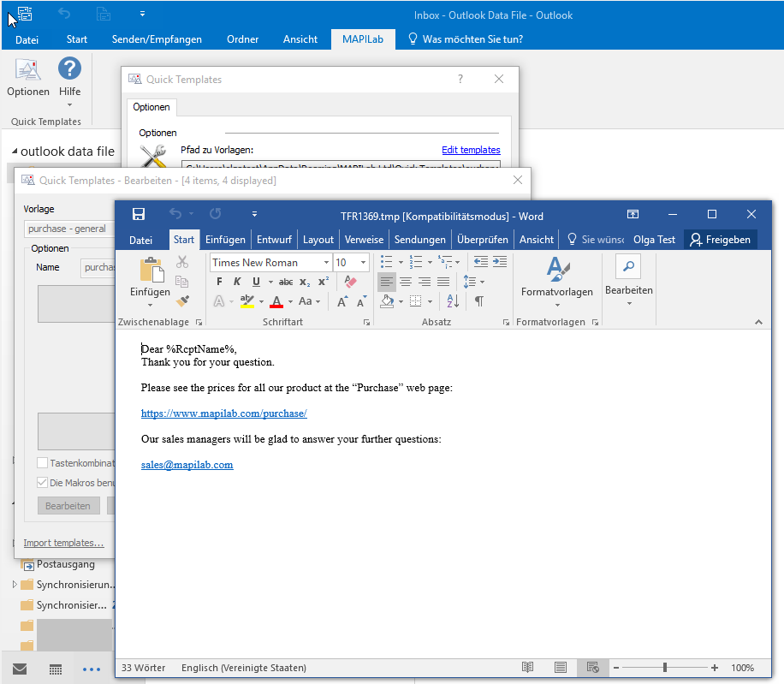Open the Entwurf tab in Word

click(274, 240)
